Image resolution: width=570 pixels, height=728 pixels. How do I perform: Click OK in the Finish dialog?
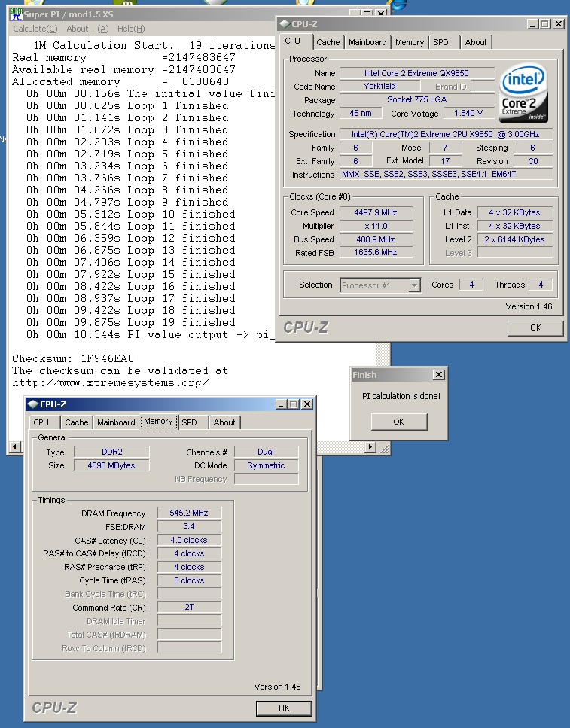pos(398,422)
